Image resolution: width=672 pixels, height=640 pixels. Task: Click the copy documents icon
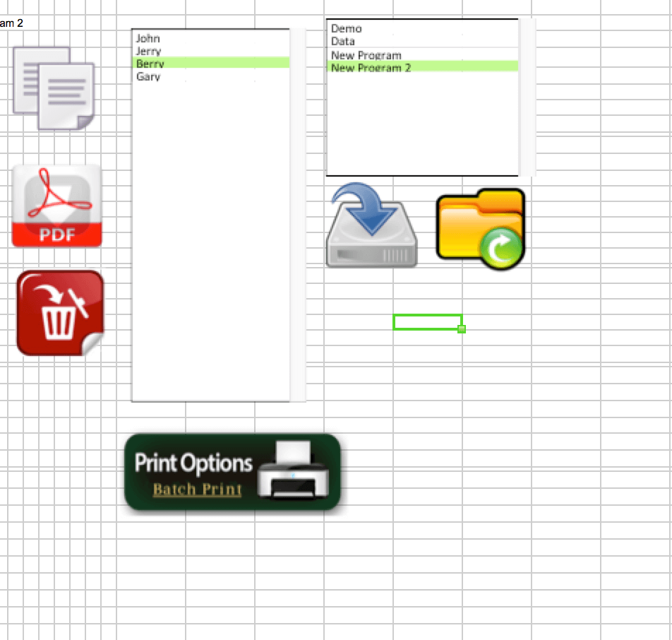pos(54,88)
